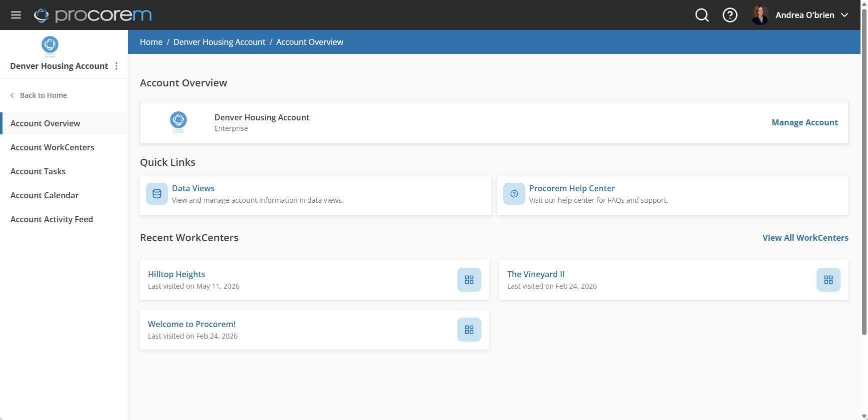Click the Welcome to Procorem! grid icon

(469, 330)
